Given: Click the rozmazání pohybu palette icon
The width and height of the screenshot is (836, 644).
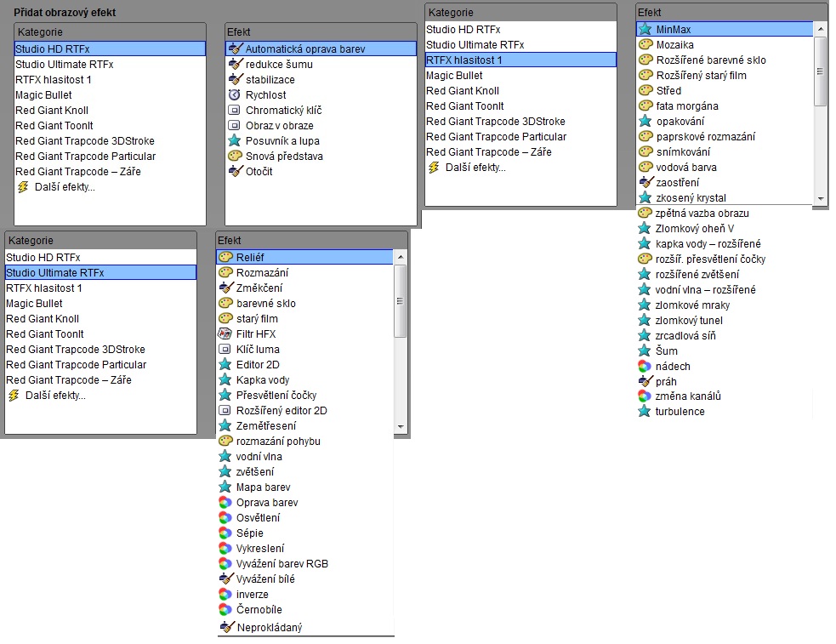Looking at the screenshot, I should [225, 441].
